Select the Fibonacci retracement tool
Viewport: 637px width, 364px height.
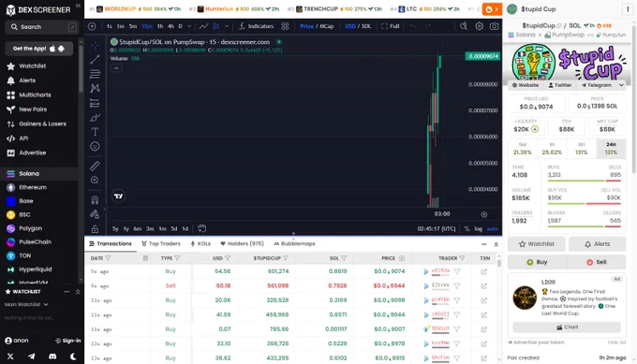[95, 74]
